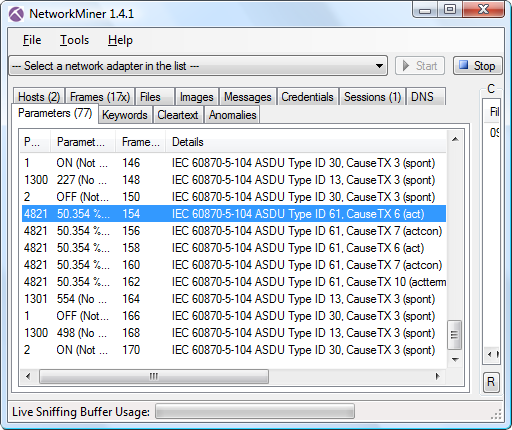Select the frame 168 row with 498
Image resolution: width=512 pixels, height=430 pixels.
[x=233, y=333]
